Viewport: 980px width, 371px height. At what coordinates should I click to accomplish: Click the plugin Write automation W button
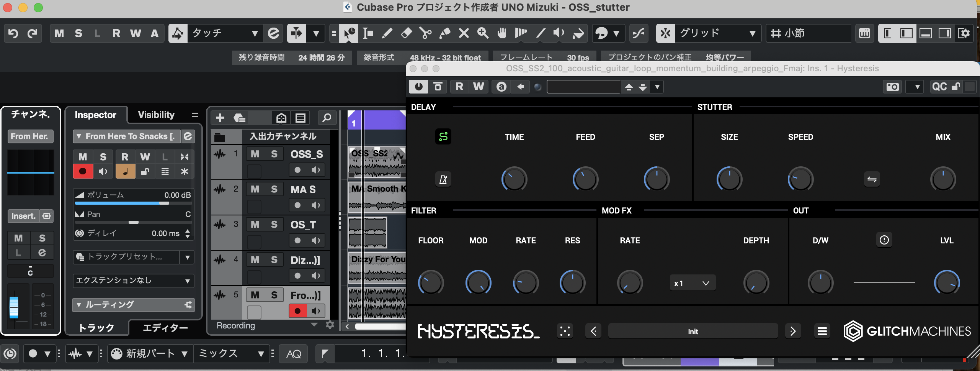pyautogui.click(x=479, y=87)
